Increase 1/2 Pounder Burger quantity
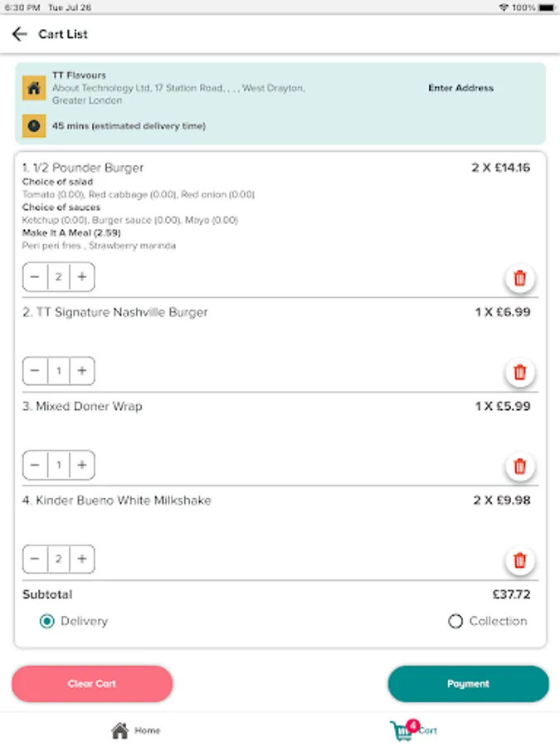 pos(81,277)
